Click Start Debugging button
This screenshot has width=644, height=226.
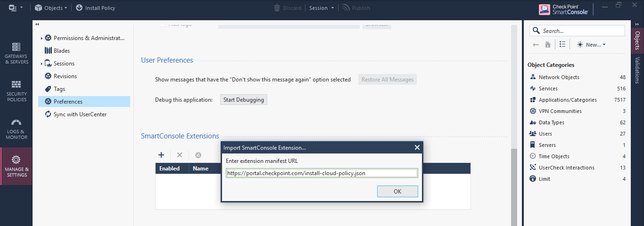tap(244, 99)
